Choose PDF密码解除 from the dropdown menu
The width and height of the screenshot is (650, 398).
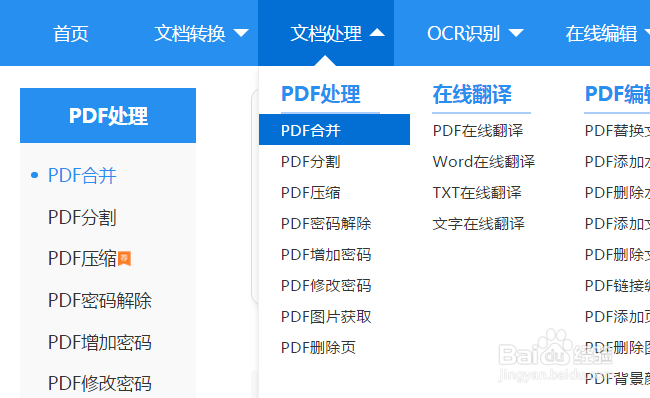click(x=326, y=224)
